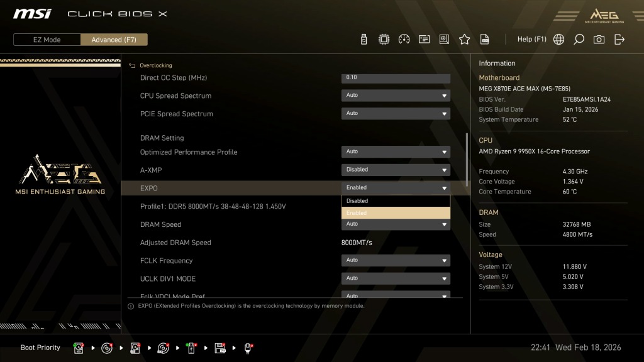Open search with magnifier icon
The width and height of the screenshot is (644, 362).
coord(579,40)
